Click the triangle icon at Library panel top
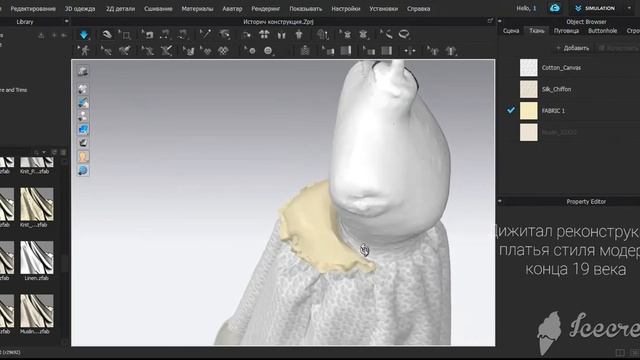This screenshot has height=360, width=640. tap(41, 36)
